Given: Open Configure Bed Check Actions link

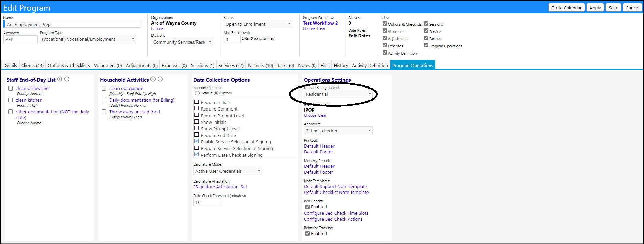Looking at the screenshot, I should pyautogui.click(x=333, y=219).
